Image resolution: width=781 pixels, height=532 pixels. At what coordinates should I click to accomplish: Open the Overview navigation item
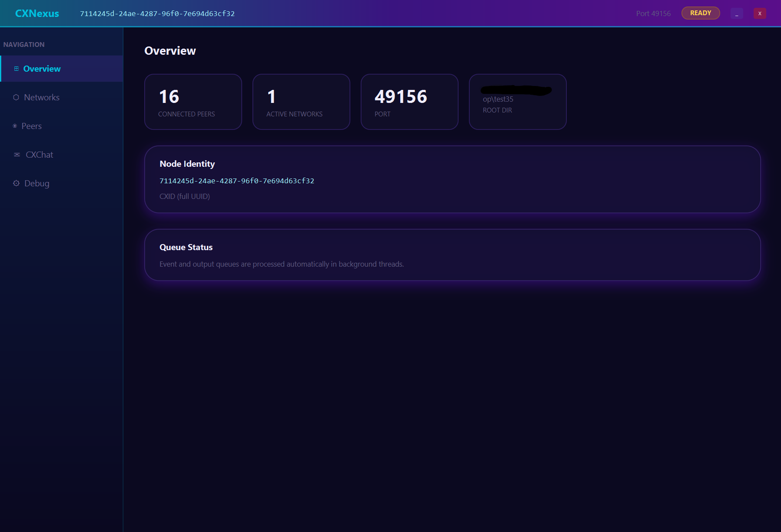pos(62,69)
